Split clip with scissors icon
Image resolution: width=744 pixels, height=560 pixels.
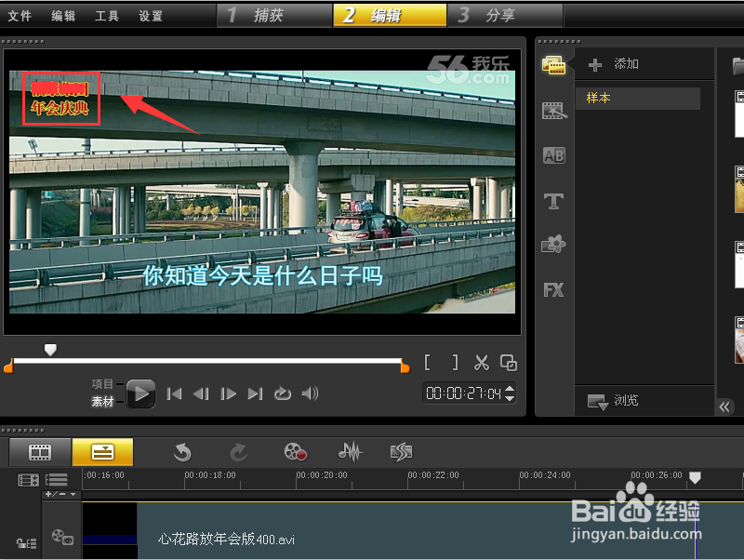[x=482, y=363]
